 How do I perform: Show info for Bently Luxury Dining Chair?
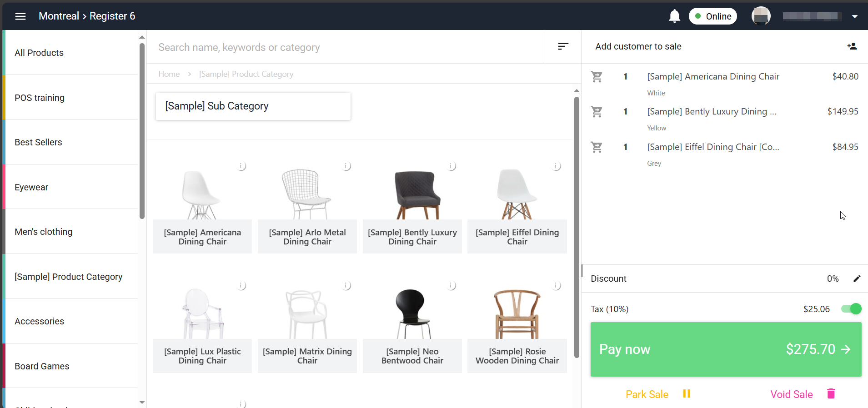(452, 166)
